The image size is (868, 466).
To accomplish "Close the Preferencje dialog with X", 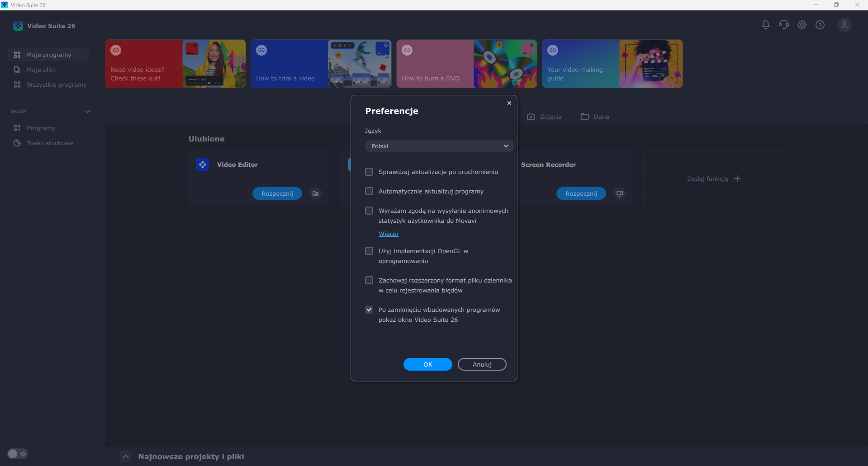I will coord(509,103).
